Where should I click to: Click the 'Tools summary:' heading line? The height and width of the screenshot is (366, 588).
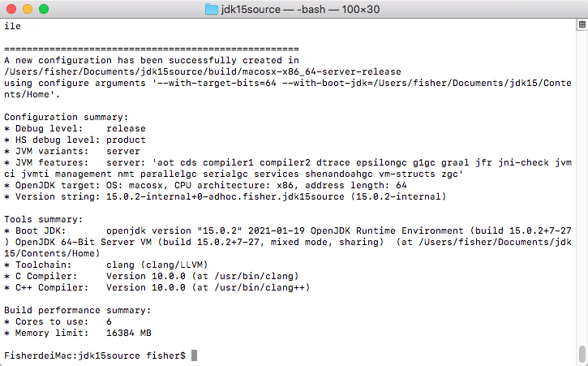coord(44,219)
